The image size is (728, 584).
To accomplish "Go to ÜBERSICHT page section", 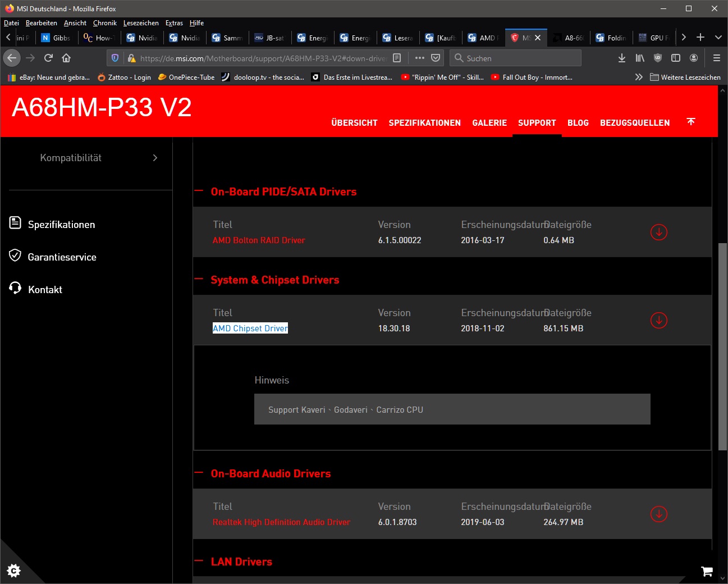I will pos(354,122).
